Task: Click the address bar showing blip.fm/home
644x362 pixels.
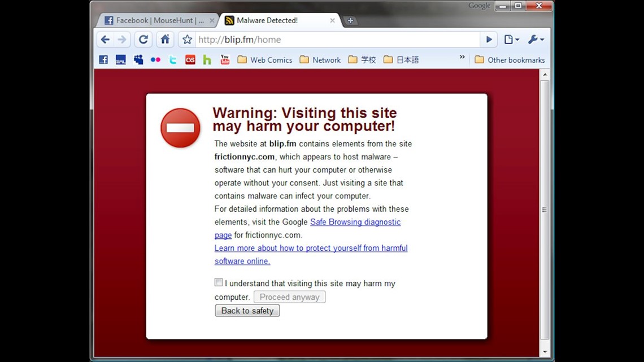Action: click(x=337, y=40)
